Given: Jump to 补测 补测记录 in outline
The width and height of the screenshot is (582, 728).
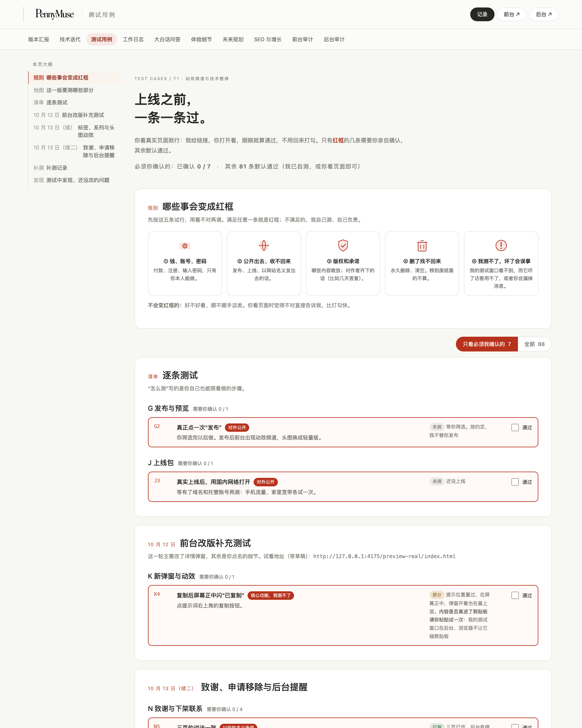Looking at the screenshot, I should [74, 168].
